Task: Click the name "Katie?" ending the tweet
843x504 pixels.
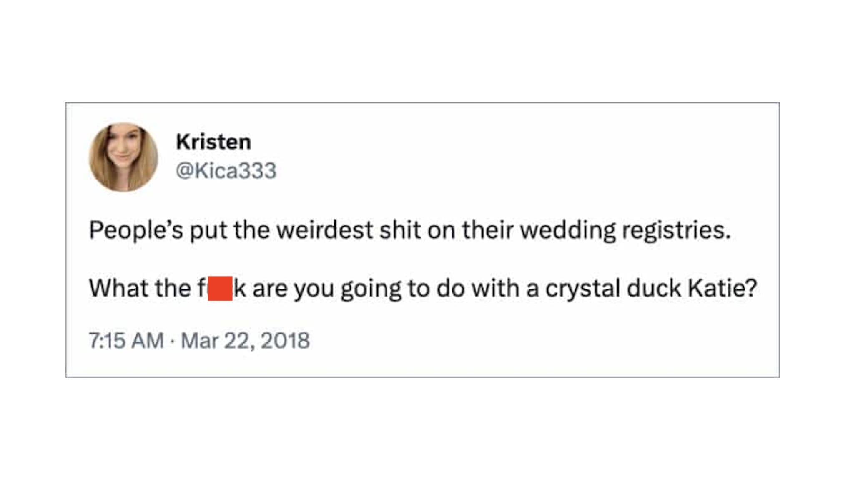Action: click(x=722, y=288)
